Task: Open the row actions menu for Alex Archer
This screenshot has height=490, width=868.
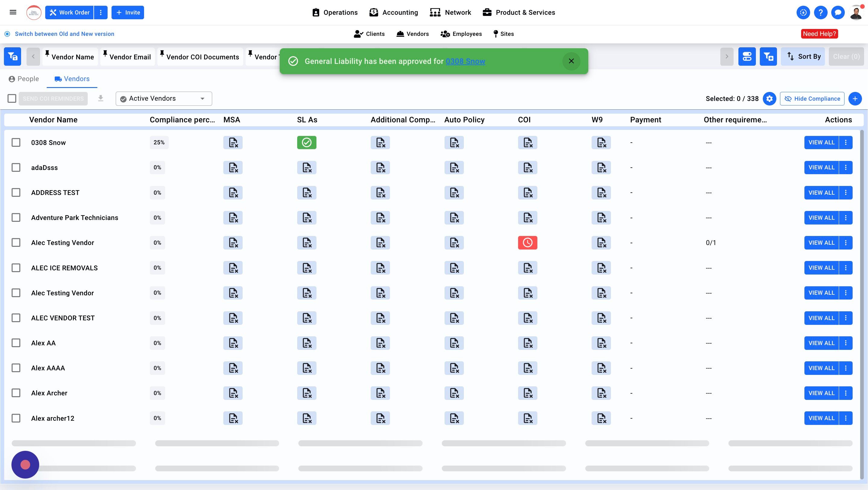Action: coord(845,393)
